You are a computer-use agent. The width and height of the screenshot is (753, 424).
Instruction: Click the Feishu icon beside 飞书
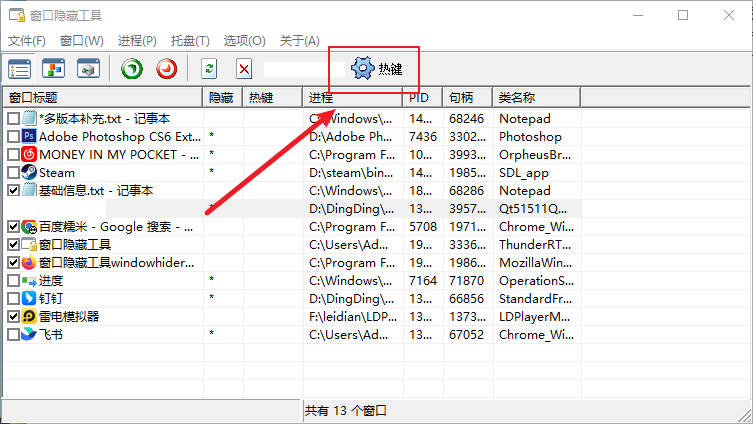click(29, 334)
